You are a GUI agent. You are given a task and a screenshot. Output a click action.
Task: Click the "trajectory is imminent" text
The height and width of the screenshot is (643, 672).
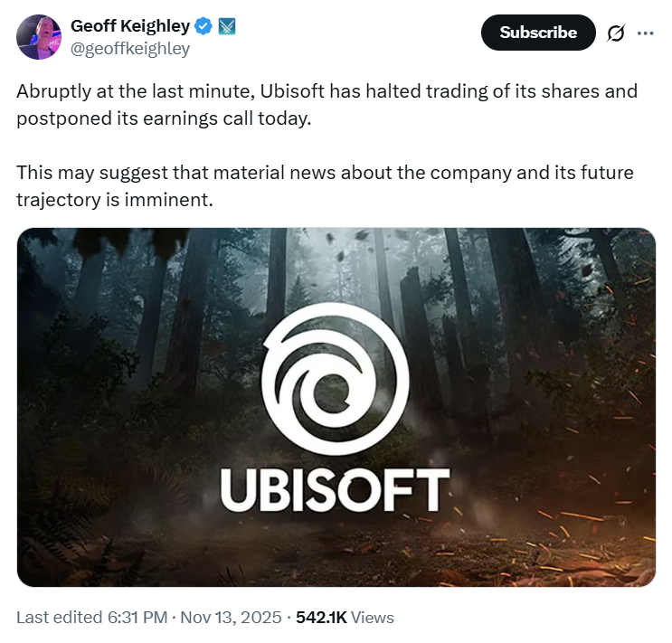(x=114, y=200)
